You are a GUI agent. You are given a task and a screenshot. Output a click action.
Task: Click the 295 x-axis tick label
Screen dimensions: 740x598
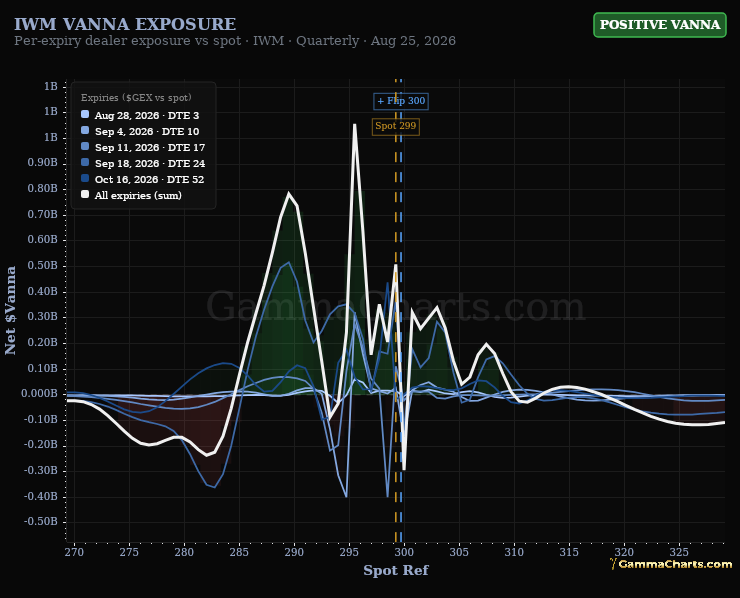[x=349, y=552]
